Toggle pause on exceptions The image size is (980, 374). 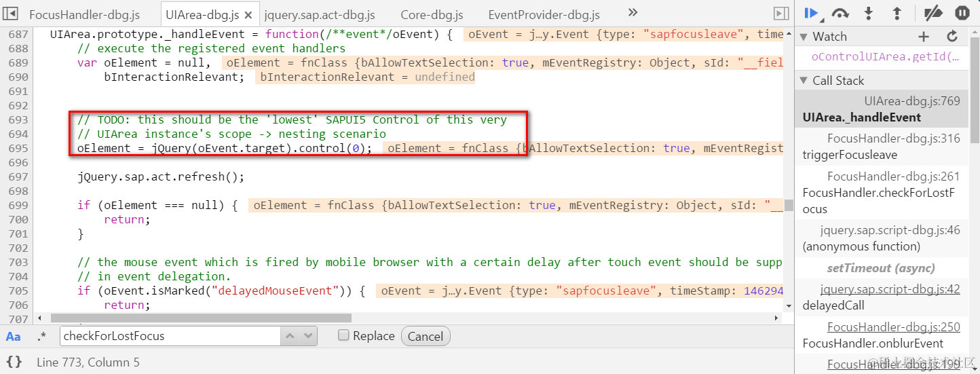(962, 13)
